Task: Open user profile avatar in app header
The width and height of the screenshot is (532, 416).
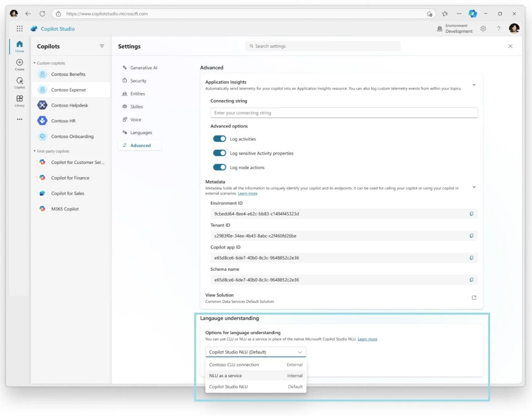Action: pyautogui.click(x=514, y=28)
